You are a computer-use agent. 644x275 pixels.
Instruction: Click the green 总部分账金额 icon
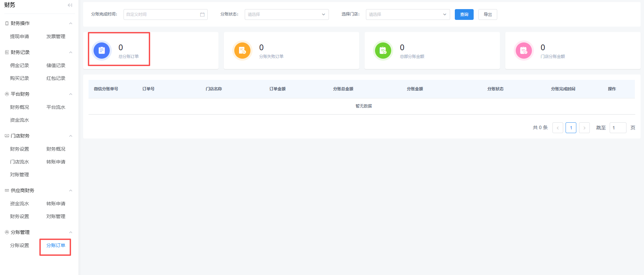point(383,51)
